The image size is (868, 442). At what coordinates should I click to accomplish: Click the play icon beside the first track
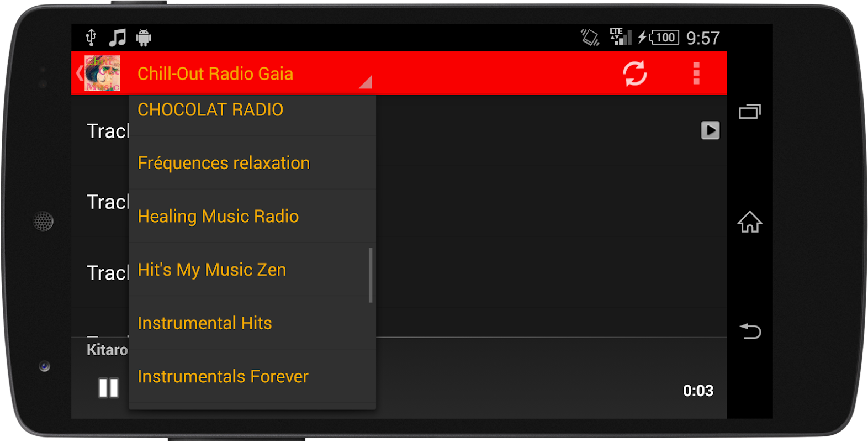(x=710, y=130)
